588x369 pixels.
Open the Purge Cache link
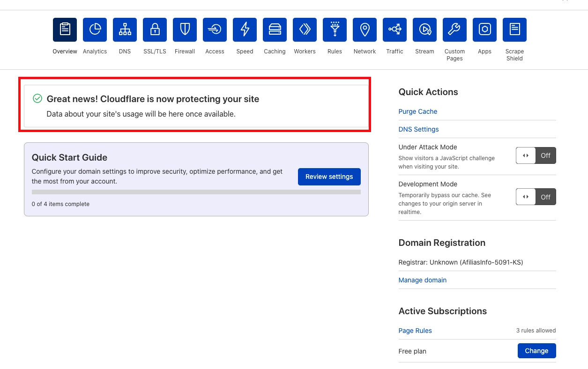click(418, 111)
